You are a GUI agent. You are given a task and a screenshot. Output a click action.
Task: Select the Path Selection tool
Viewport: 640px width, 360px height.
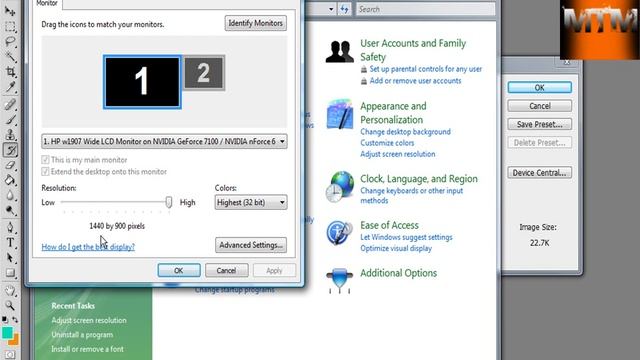point(10,258)
